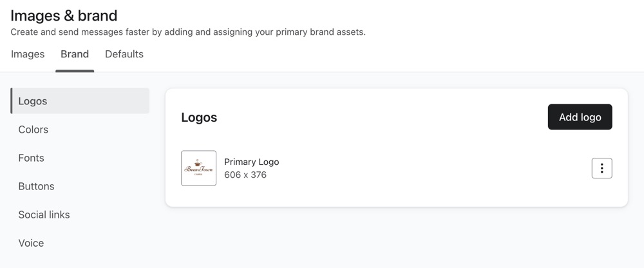Click the primary brand assets description text
Viewport: 644px width, 268px height.
188,32
